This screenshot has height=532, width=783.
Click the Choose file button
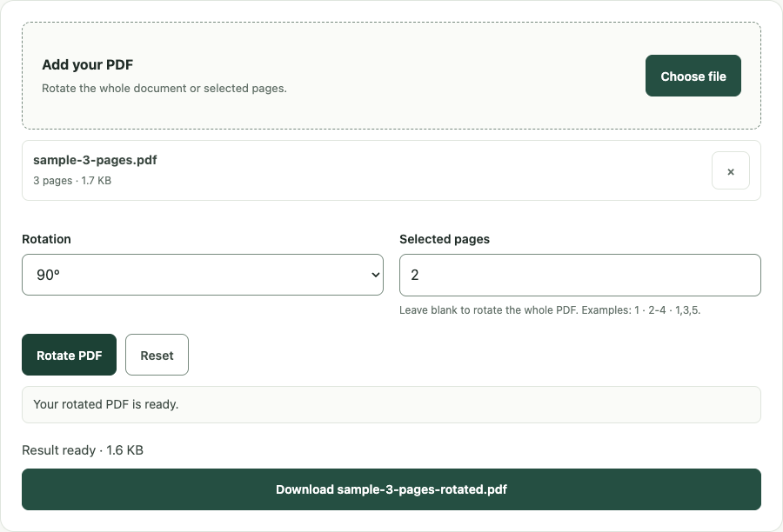[693, 76]
